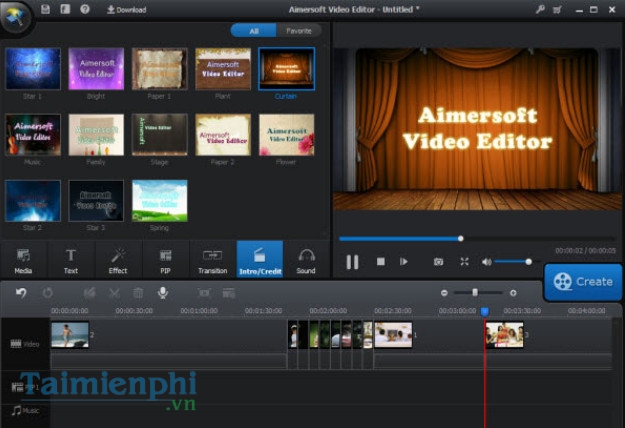Screen dimensions: 625x428
Task: Stop the preview playback
Action: (381, 262)
